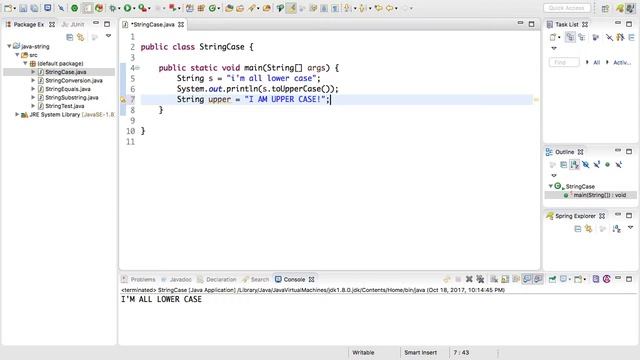640x360 pixels.
Task: Toggle Hide Static Members in Outline toolbar
Action: point(597,164)
